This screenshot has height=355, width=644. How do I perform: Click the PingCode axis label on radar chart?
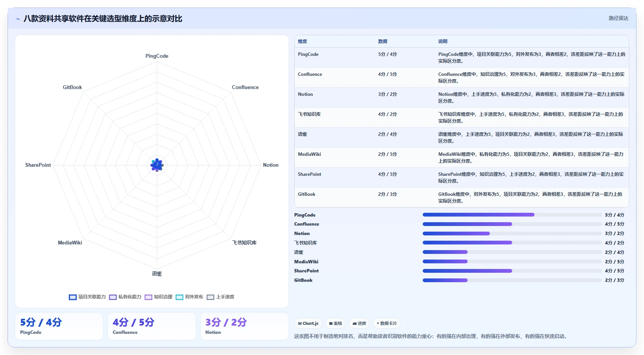tap(157, 56)
